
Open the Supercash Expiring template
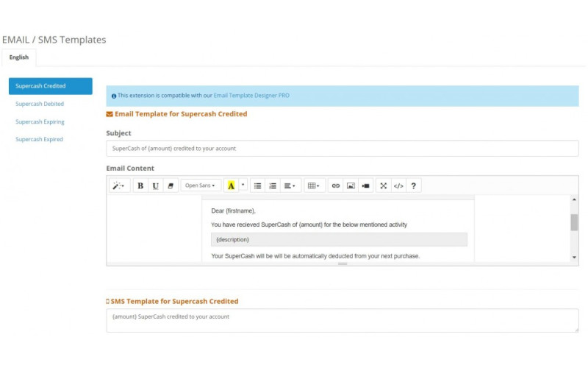pos(40,121)
